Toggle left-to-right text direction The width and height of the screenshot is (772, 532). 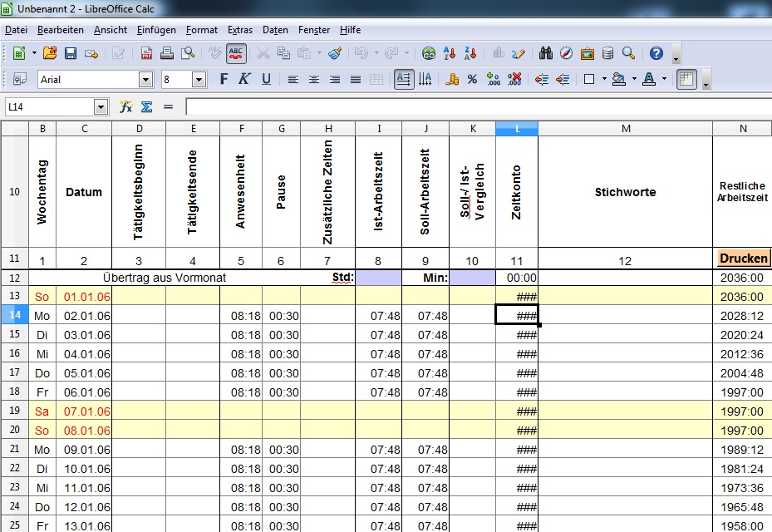point(404,79)
